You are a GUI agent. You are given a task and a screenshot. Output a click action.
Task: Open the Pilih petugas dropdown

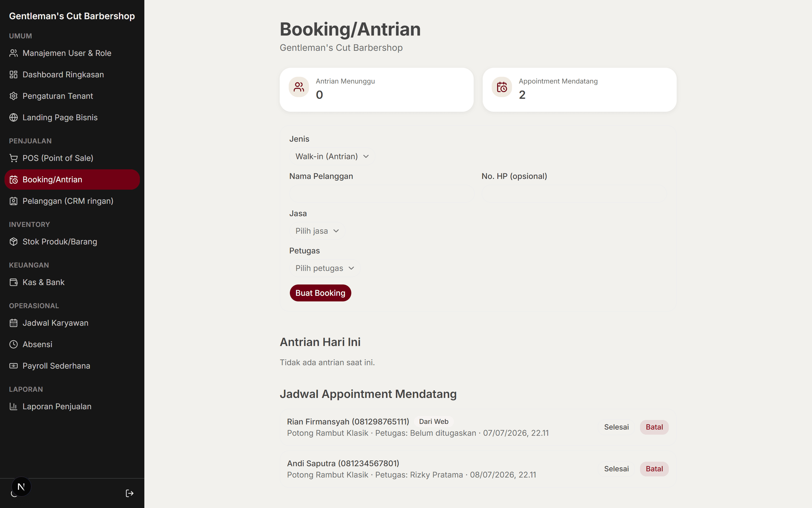coord(325,268)
